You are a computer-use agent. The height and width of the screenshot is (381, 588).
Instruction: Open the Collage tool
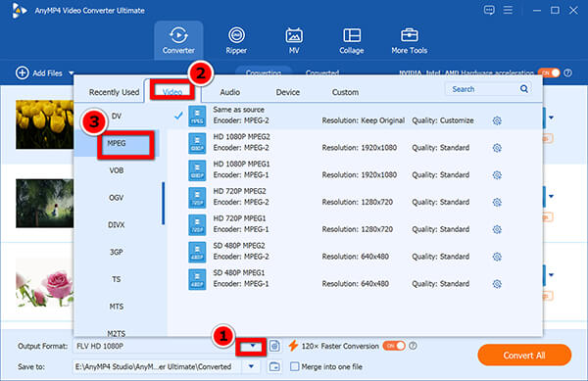(x=352, y=40)
